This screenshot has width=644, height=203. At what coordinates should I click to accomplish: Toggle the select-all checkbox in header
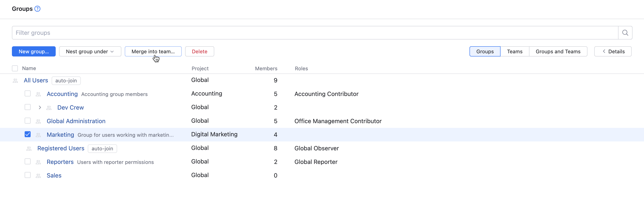pos(15,68)
